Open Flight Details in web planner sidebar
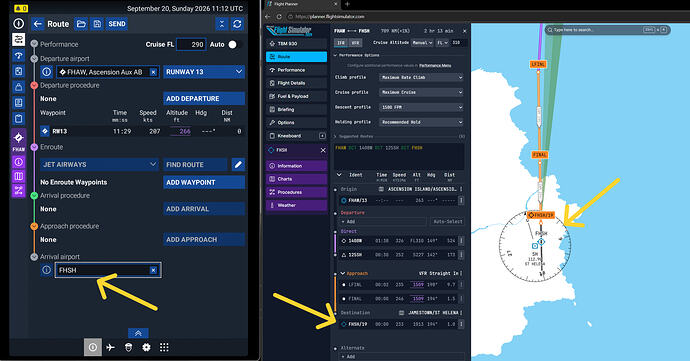Screen dimensions: 690x361 pos(297,83)
